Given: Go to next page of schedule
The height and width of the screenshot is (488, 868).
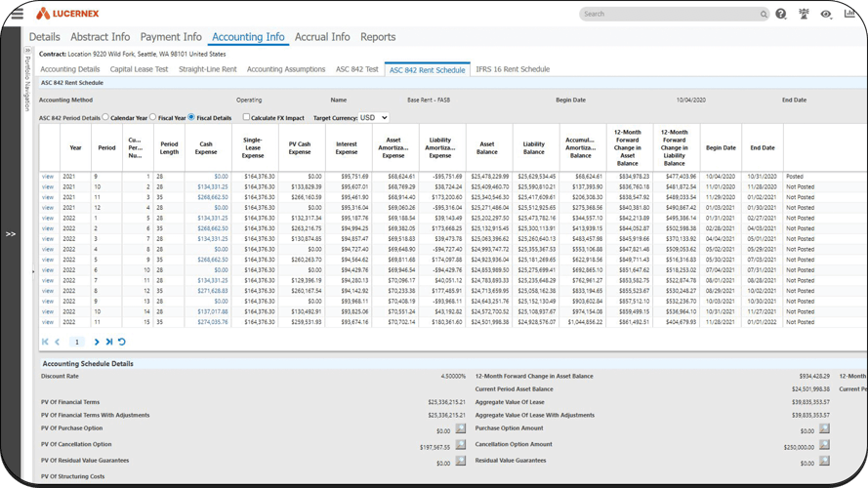Looking at the screenshot, I should coord(97,342).
